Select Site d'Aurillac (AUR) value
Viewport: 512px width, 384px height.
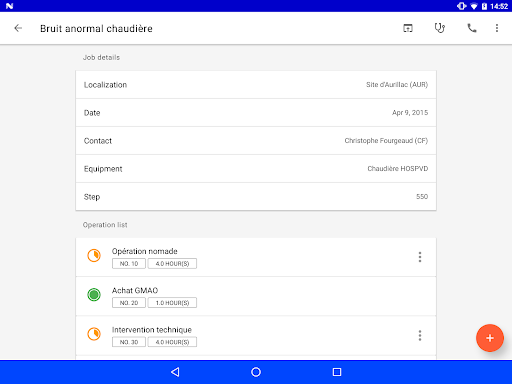pos(397,85)
